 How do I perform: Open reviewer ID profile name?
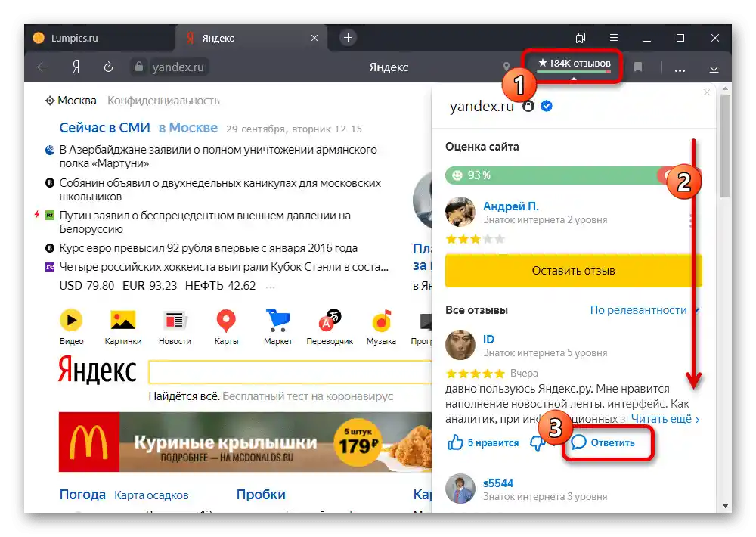click(x=488, y=339)
